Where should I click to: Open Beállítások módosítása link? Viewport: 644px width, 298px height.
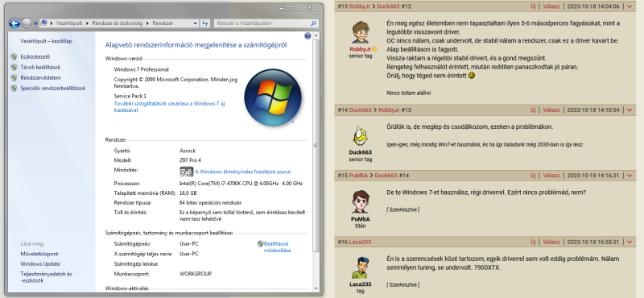(277, 246)
